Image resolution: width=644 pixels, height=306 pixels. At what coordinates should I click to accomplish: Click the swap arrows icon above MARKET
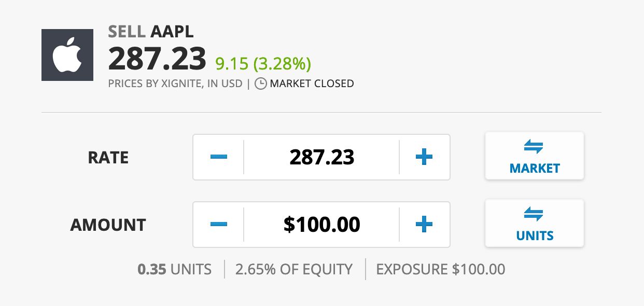click(x=534, y=147)
